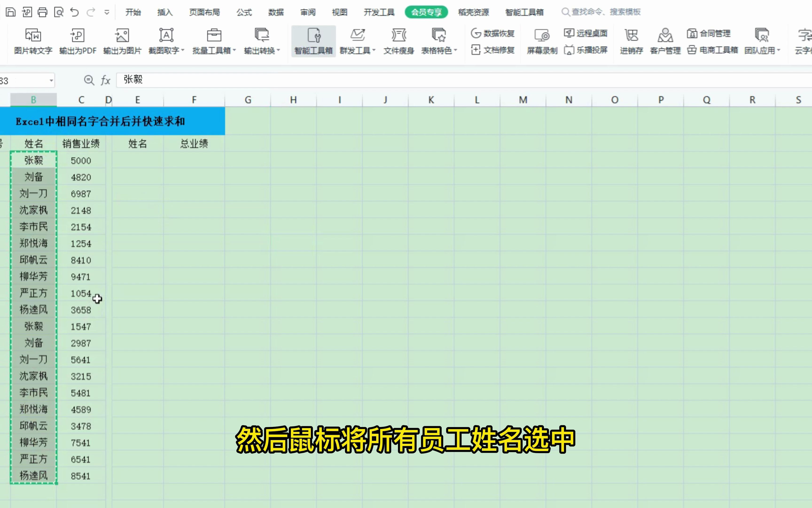
Task: Switch to 稻壳资源 tab
Action: [x=473, y=12]
